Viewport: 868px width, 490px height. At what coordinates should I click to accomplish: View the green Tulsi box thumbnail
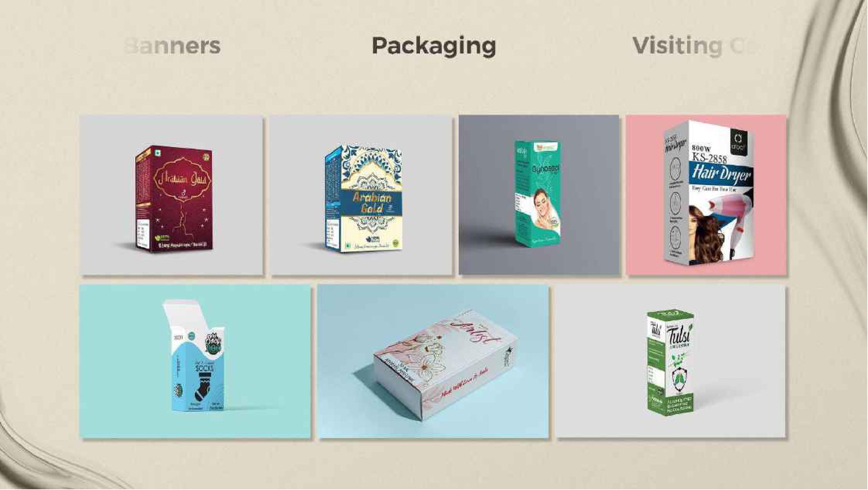[671, 361]
